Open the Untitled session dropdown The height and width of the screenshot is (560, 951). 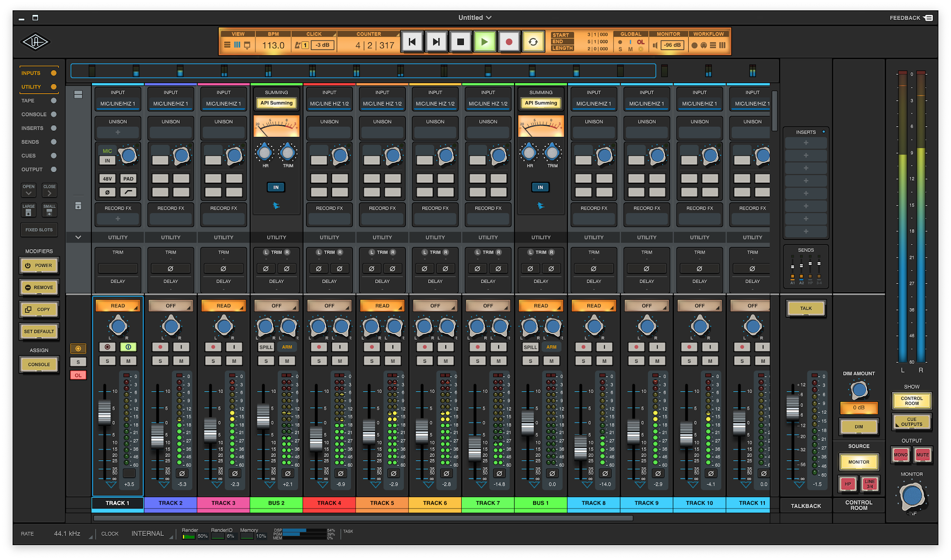tap(475, 18)
